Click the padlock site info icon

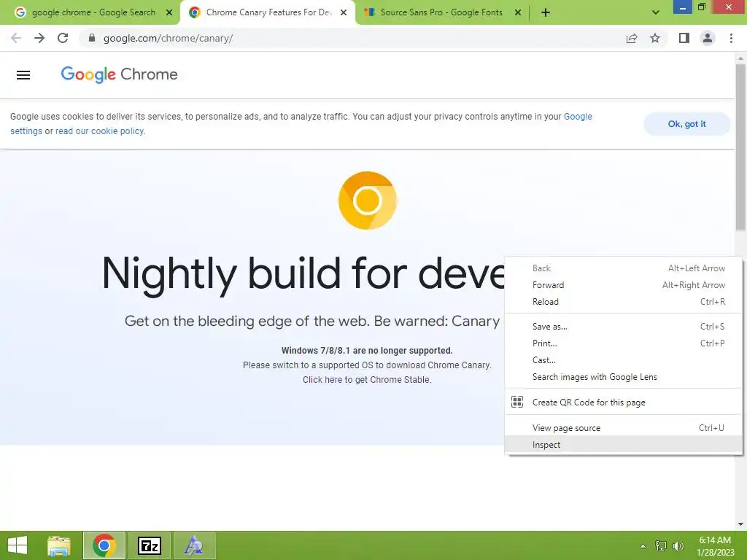click(x=92, y=38)
